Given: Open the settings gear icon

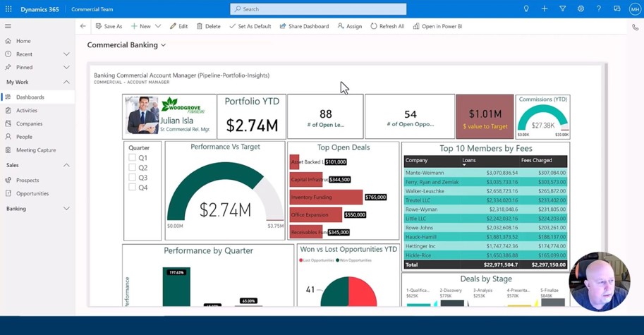Looking at the screenshot, I should coord(581,8).
